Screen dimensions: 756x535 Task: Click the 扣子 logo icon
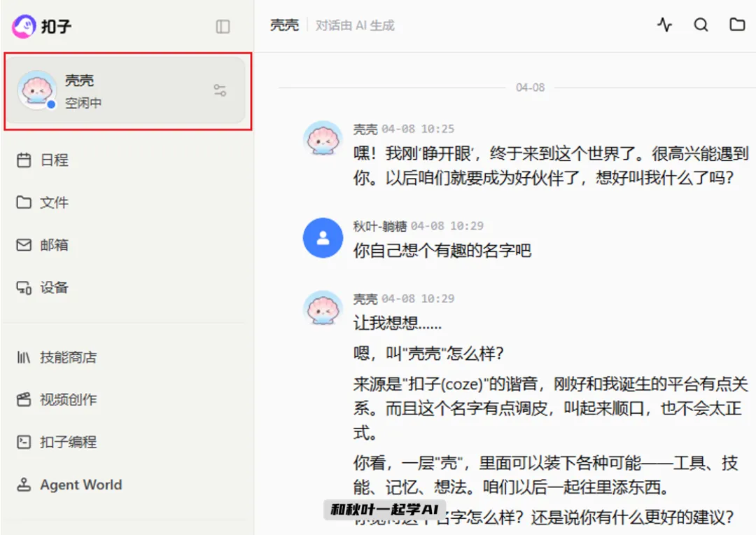[24, 26]
